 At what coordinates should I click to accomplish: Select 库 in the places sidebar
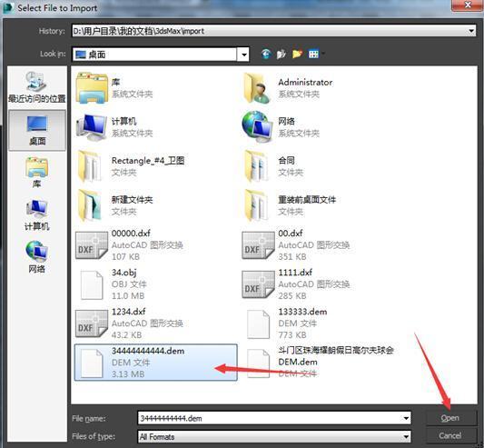click(36, 172)
